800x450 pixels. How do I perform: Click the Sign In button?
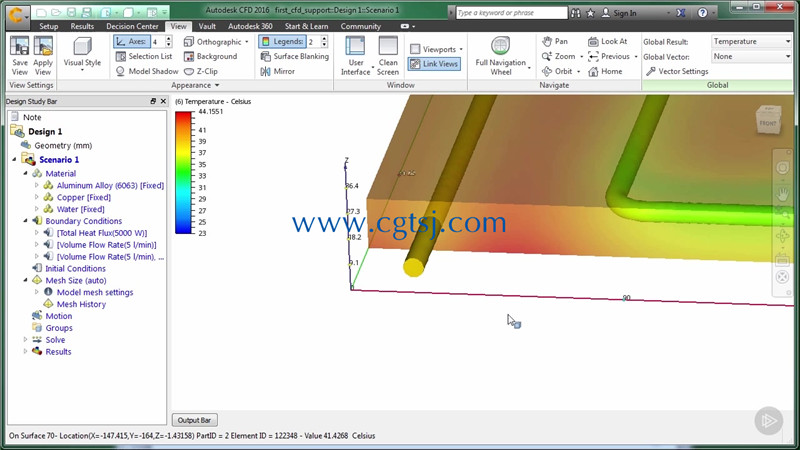619,13
